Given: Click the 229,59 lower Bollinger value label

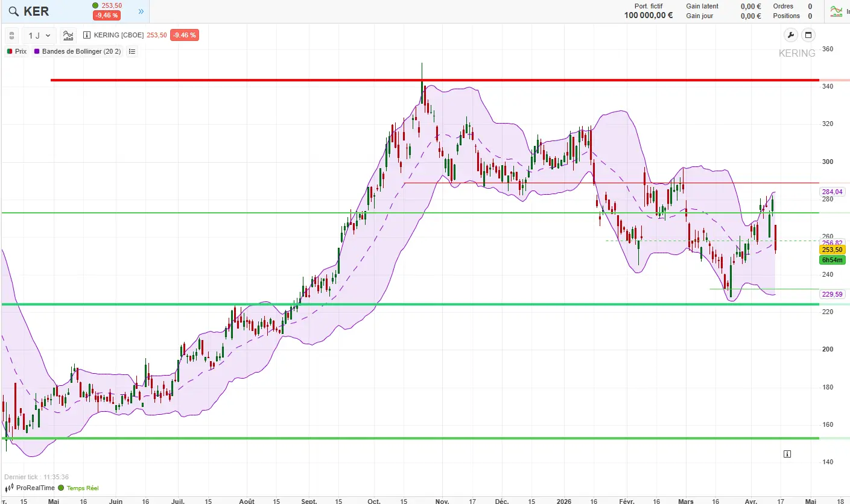Looking at the screenshot, I should [x=832, y=294].
